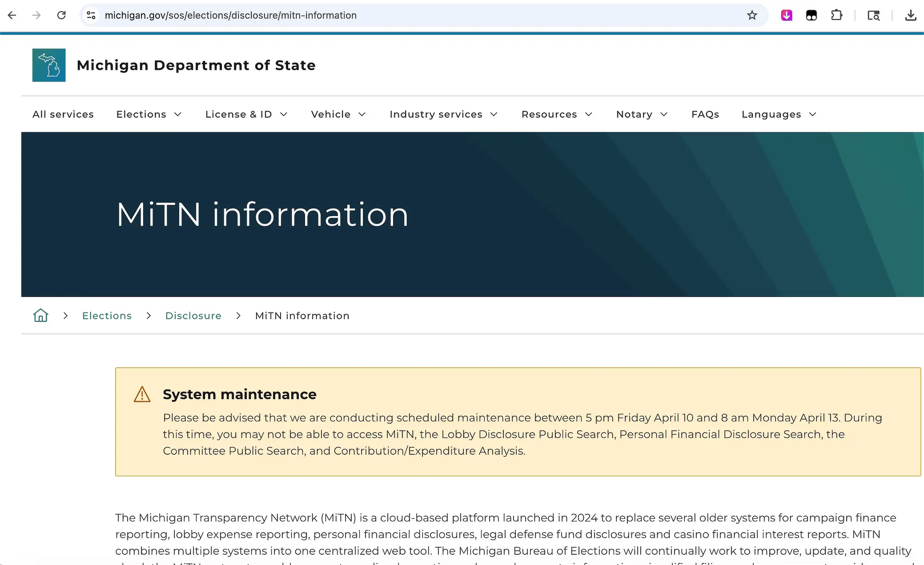
Task: Click the scheduled maintenance notice text
Action: point(522,434)
